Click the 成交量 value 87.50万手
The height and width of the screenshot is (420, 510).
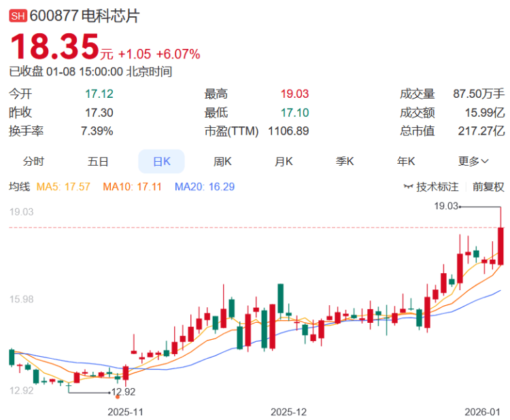tap(479, 94)
